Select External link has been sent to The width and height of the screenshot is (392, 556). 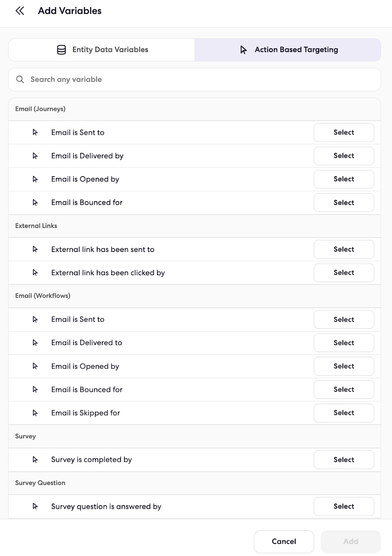344,249
